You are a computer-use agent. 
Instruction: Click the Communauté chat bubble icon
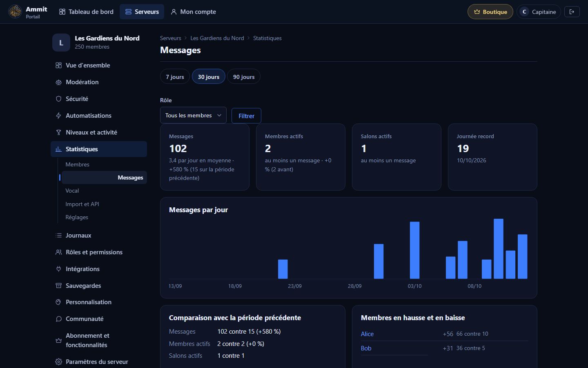[x=58, y=319]
